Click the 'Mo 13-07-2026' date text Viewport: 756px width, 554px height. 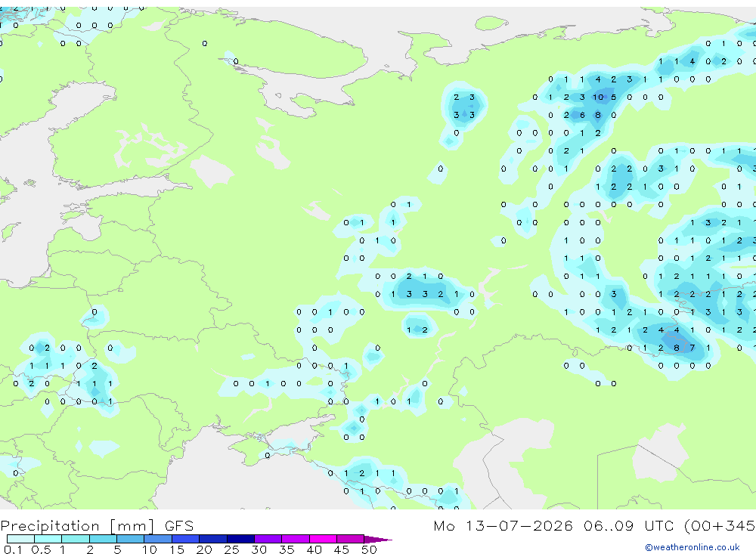click(x=503, y=525)
